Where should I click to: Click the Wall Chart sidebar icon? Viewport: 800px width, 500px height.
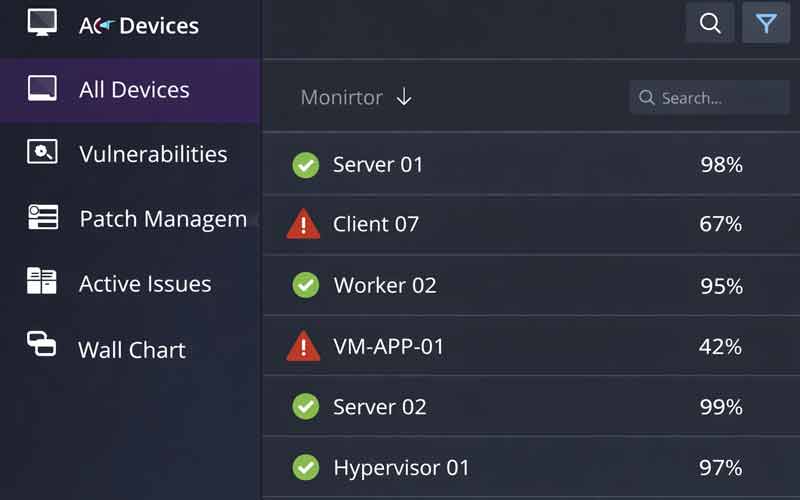pos(42,345)
